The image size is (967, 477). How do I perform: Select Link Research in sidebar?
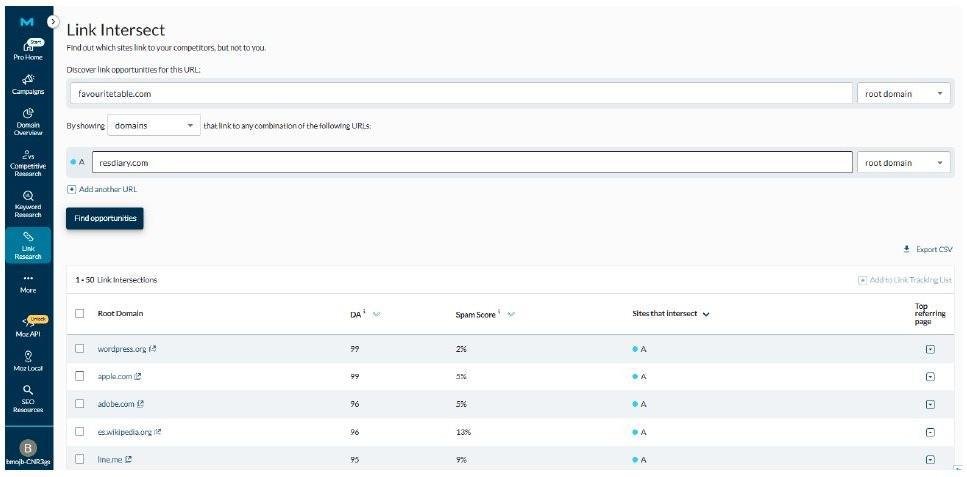28,246
